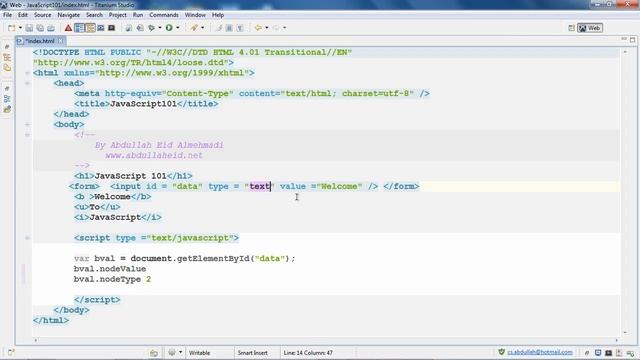Open the Edit menu
The height and width of the screenshot is (360, 640).
pos(23,15)
